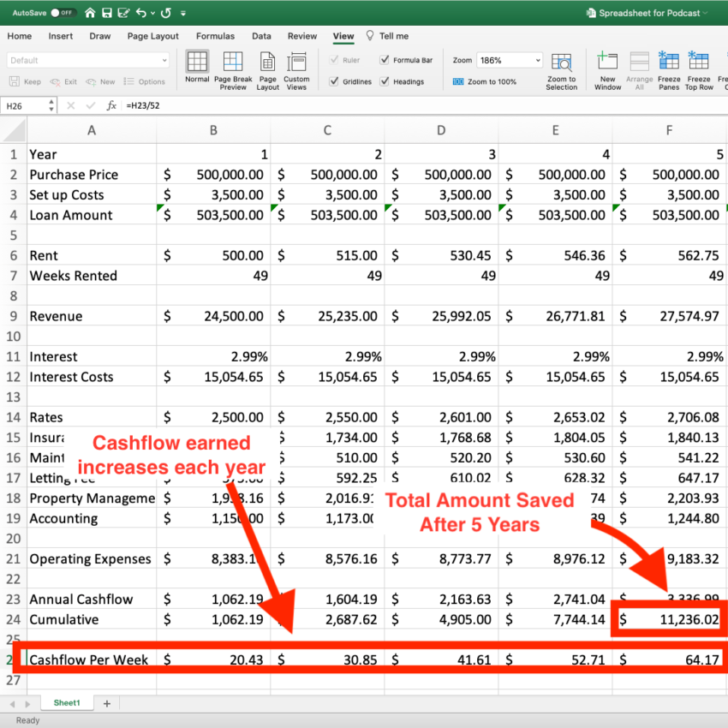
Task: Click the cell reading 11,236.02
Action: 669,619
